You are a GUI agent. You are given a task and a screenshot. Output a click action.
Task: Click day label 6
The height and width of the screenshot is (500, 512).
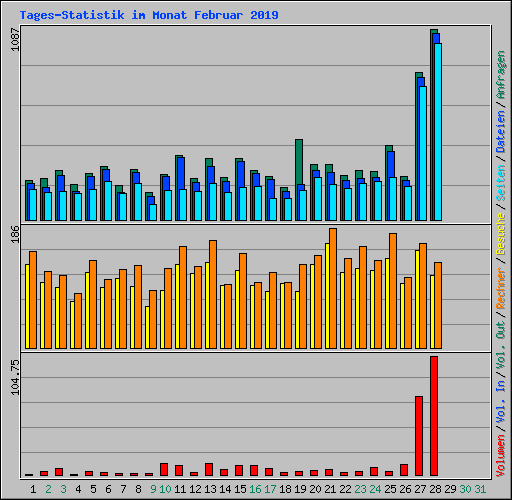coord(108,489)
